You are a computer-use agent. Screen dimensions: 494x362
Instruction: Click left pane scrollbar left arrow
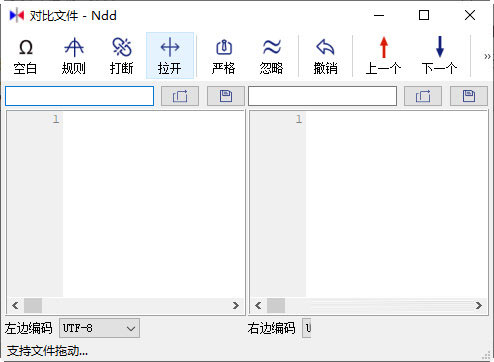click(x=15, y=305)
